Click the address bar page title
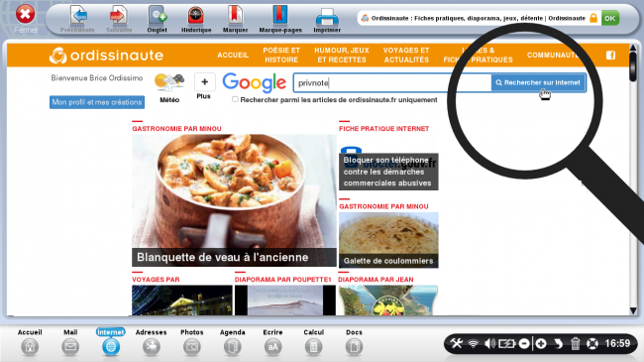 click(479, 18)
